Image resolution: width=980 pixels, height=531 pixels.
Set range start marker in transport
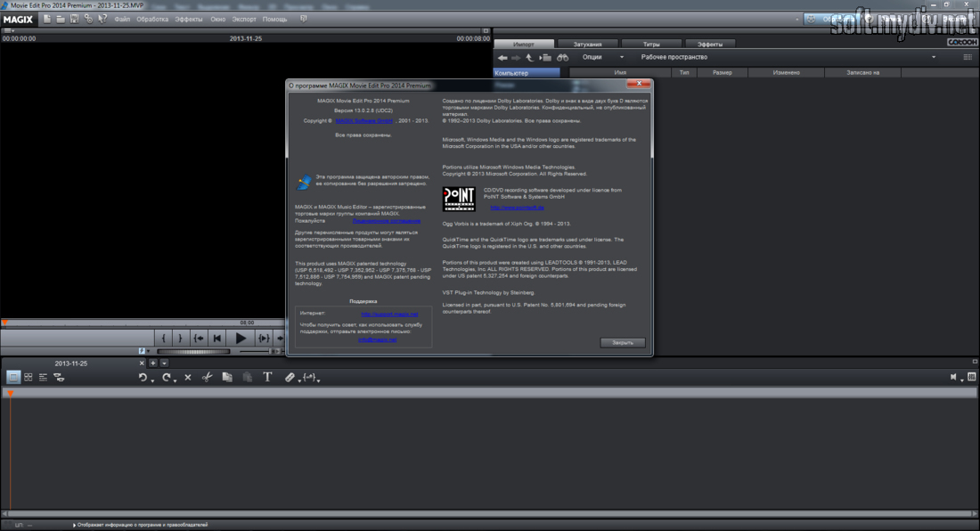click(x=164, y=338)
